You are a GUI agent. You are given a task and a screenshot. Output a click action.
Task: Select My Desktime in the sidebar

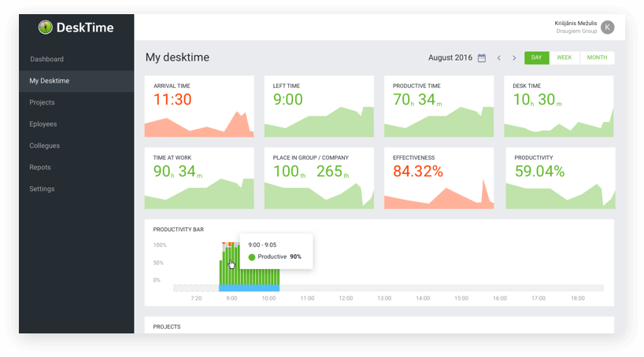[x=76, y=81]
